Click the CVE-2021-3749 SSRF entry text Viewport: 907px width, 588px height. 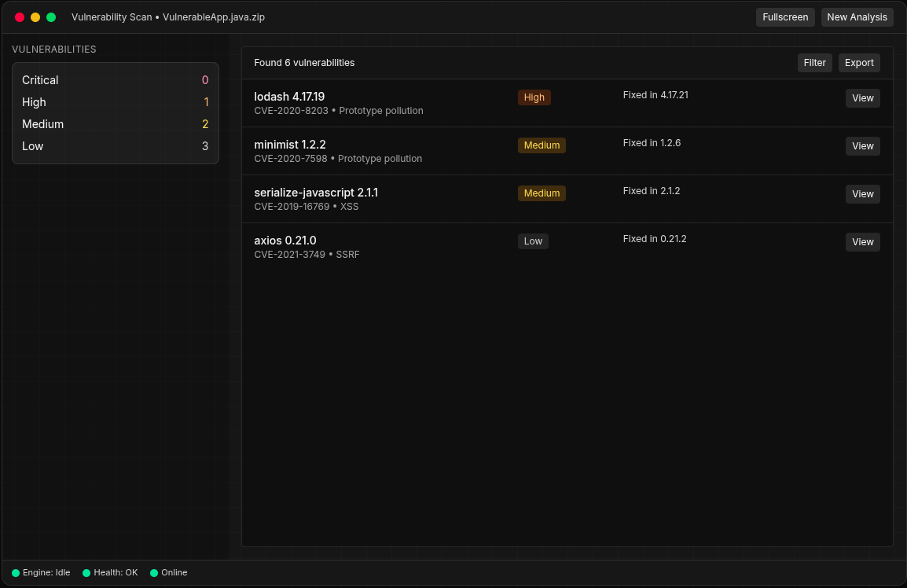[307, 255]
